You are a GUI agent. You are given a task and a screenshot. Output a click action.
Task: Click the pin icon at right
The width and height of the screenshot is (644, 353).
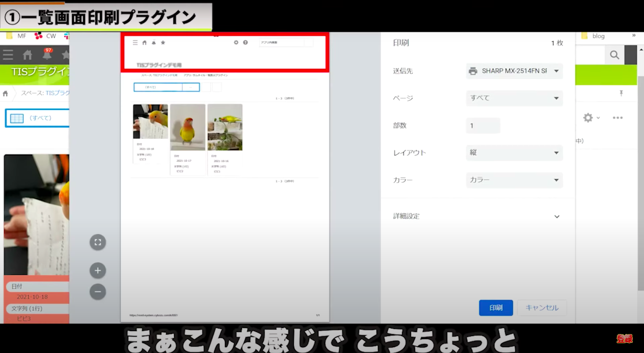621,93
